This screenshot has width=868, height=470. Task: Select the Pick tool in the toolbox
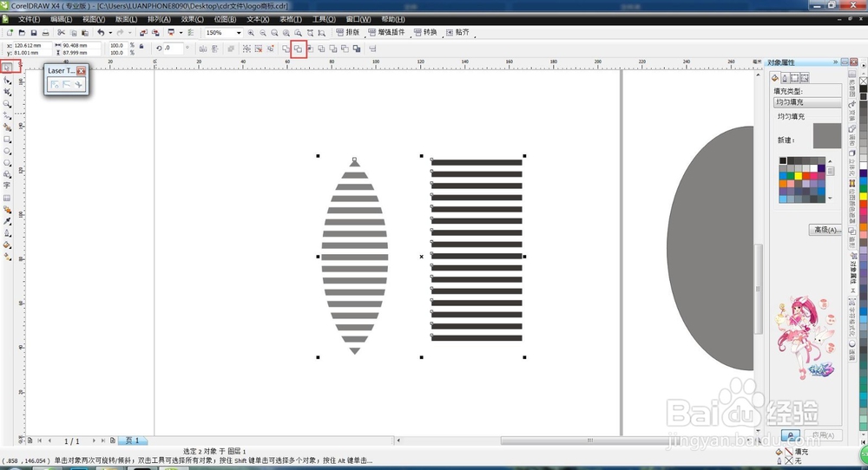pyautogui.click(x=7, y=68)
